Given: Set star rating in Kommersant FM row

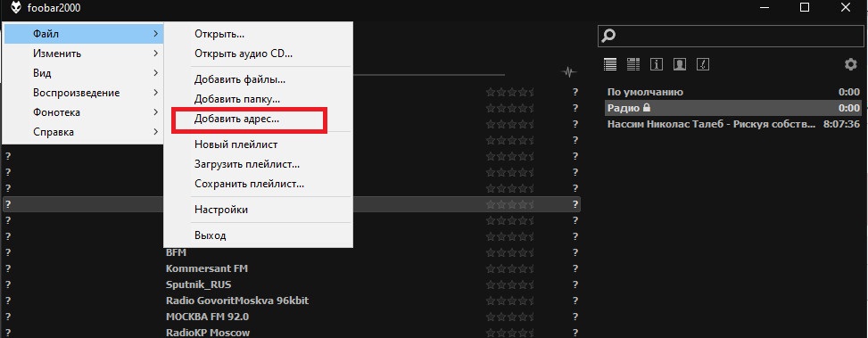Looking at the screenshot, I should [510, 268].
